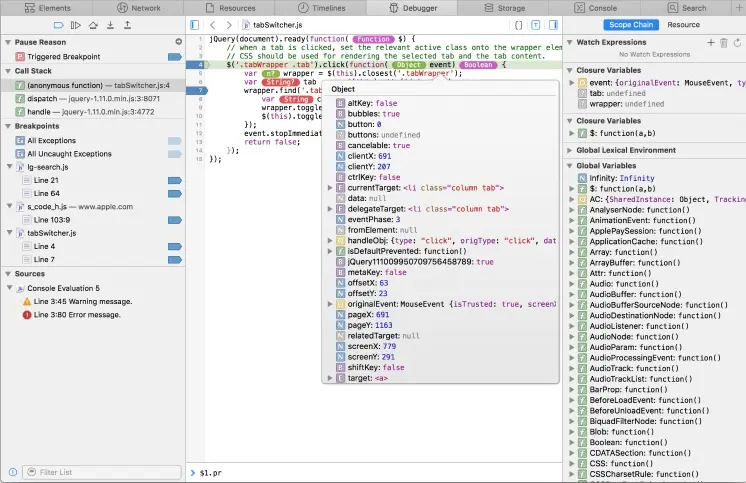Collapse the Pause Reason section

8,42
